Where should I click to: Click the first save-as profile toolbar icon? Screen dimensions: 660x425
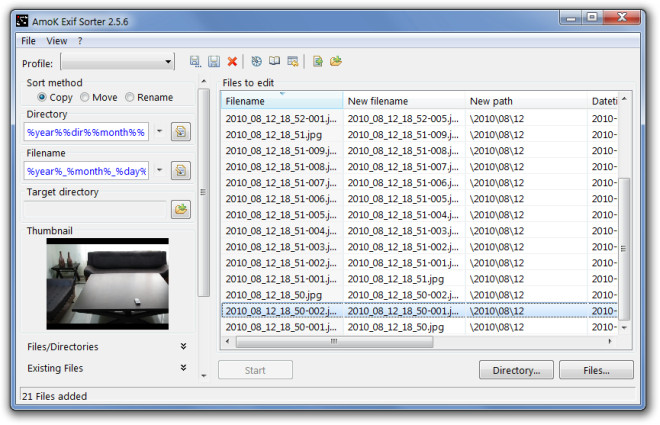pyautogui.click(x=196, y=62)
